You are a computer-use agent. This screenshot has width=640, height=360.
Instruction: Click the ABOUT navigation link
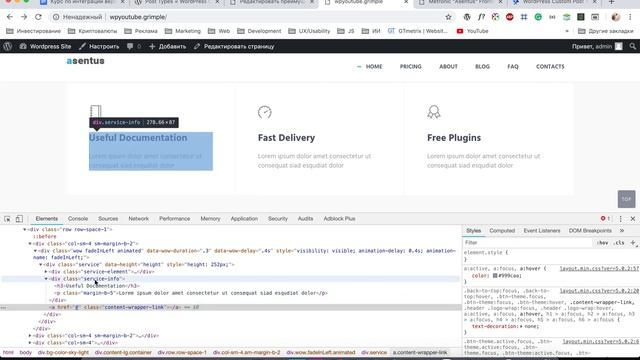coord(448,67)
